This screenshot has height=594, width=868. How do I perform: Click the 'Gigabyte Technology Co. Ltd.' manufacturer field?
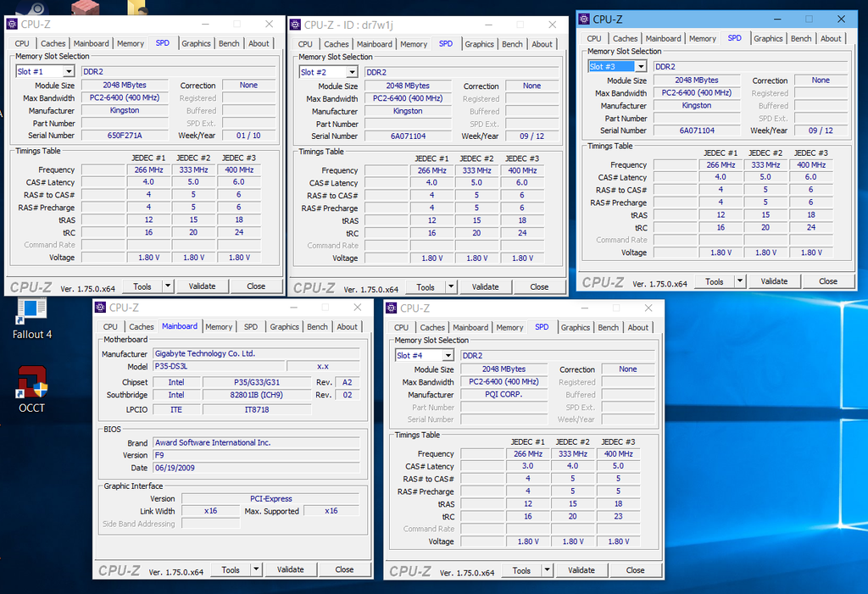click(256, 353)
